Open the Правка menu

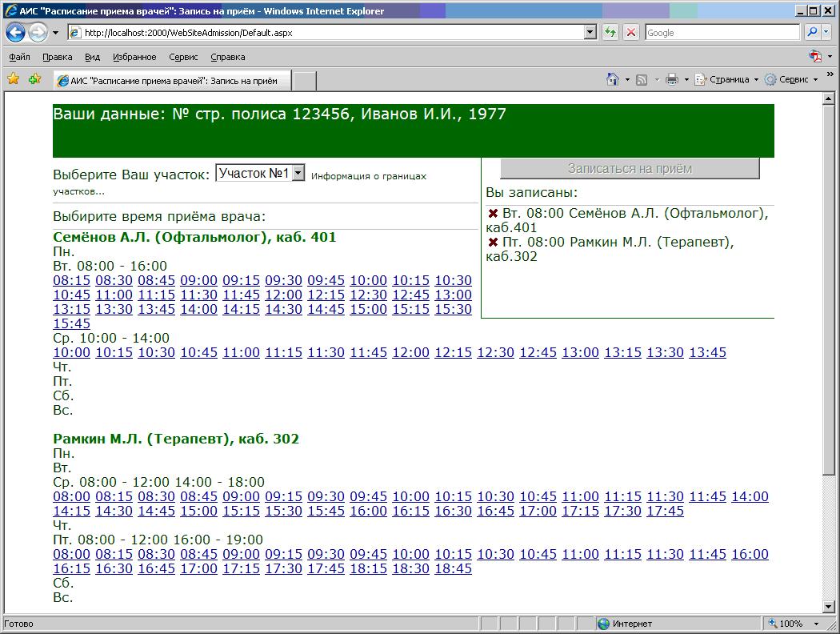click(58, 57)
